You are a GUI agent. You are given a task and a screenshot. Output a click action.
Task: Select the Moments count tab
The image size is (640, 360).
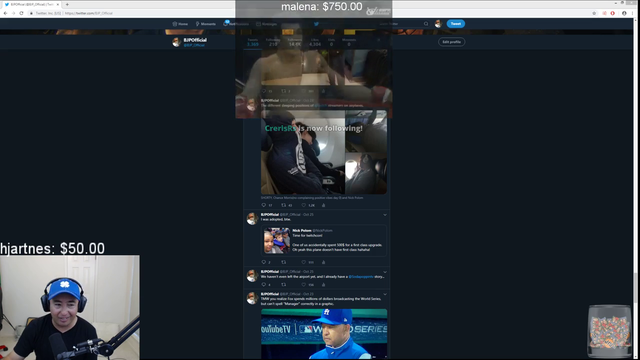[349, 42]
